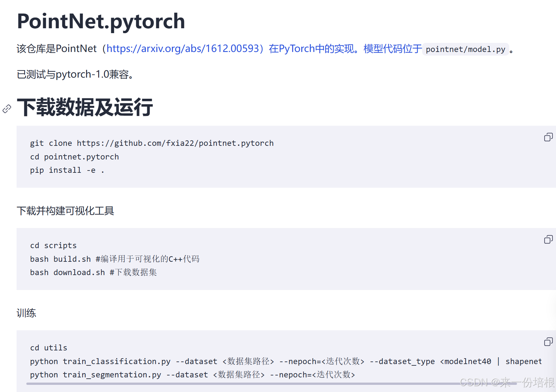Click the line cd scripts

(53, 246)
